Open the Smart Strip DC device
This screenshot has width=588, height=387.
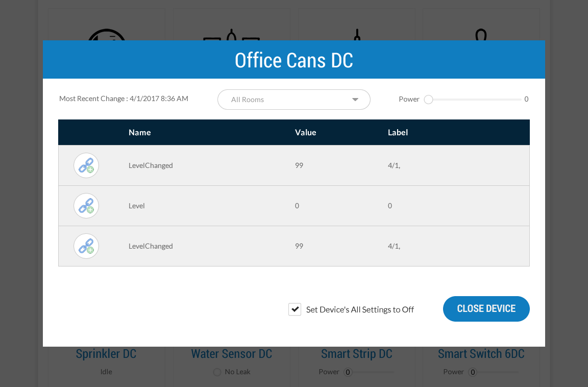click(x=356, y=354)
